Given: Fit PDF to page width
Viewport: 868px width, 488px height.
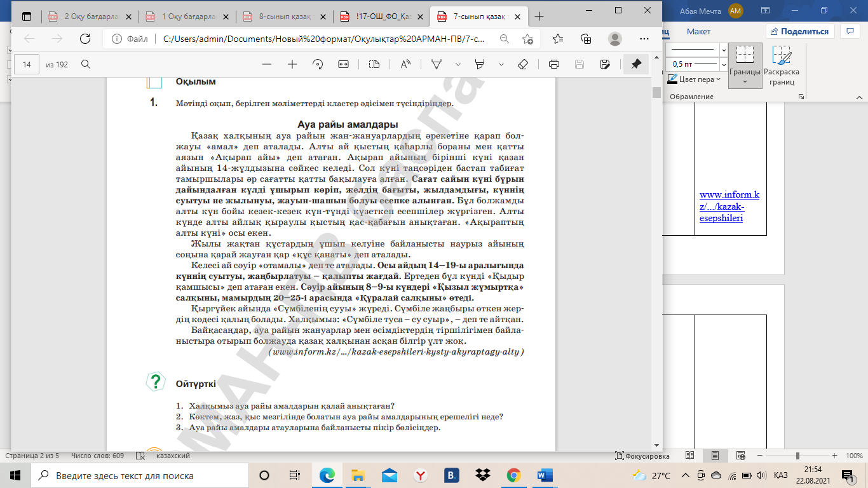Looking at the screenshot, I should (x=344, y=64).
